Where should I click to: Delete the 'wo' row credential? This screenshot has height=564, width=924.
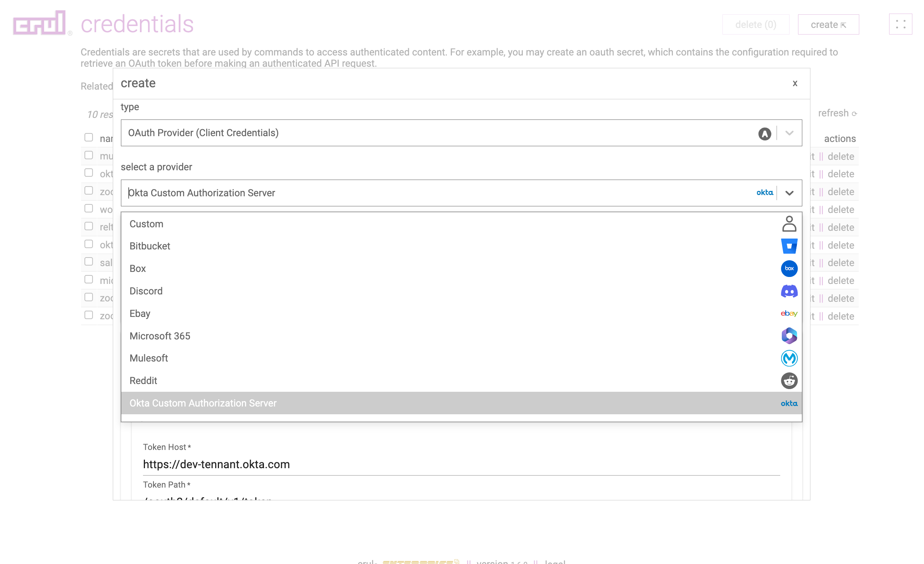(x=841, y=209)
